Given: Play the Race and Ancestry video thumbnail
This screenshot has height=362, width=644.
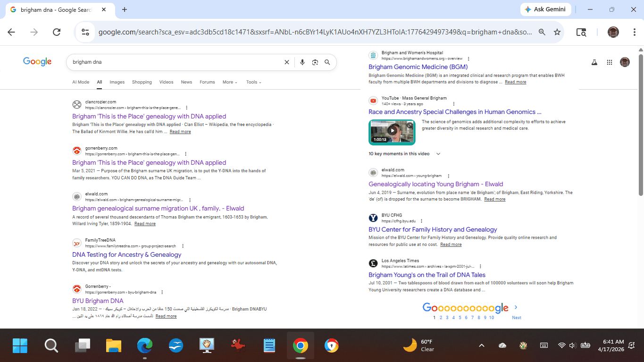Looking at the screenshot, I should [392, 132].
